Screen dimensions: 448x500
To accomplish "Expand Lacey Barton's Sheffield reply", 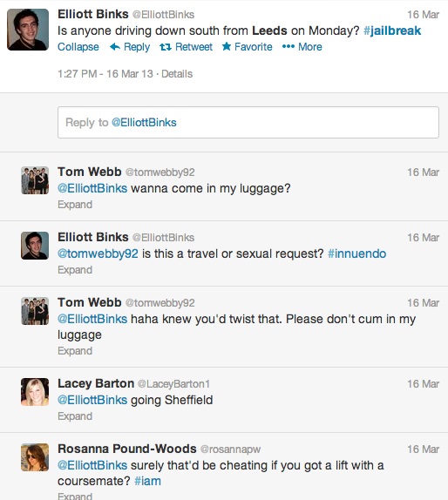I will tap(75, 416).
